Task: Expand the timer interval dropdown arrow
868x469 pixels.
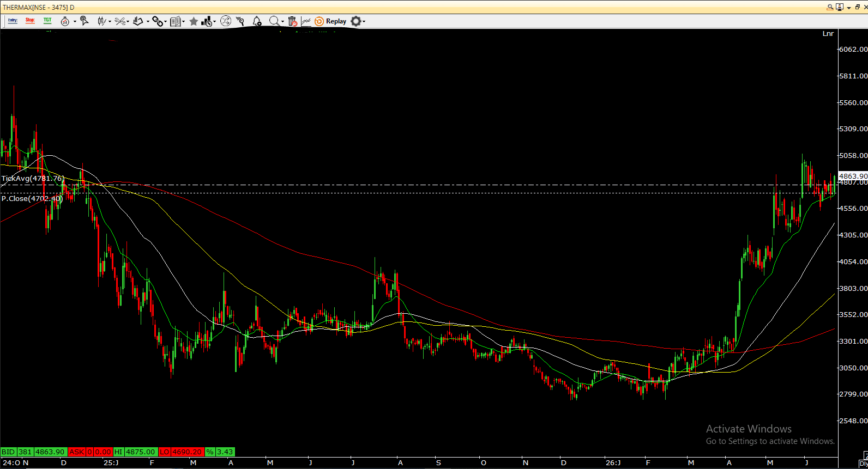Action: tap(75, 22)
